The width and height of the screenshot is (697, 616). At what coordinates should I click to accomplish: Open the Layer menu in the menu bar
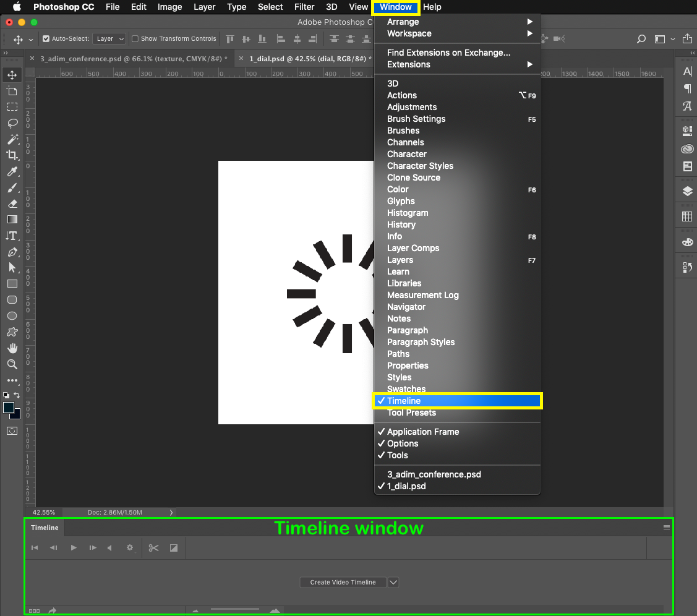pos(205,7)
